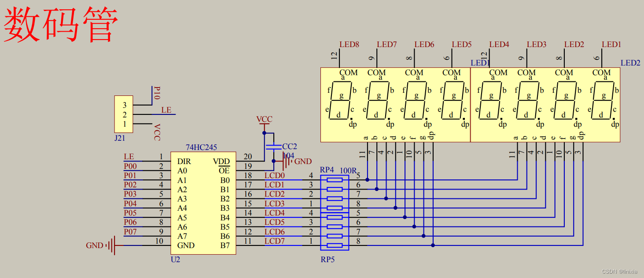644x278 pixels.
Task: Click the P10 net label
Action: pyautogui.click(x=157, y=93)
